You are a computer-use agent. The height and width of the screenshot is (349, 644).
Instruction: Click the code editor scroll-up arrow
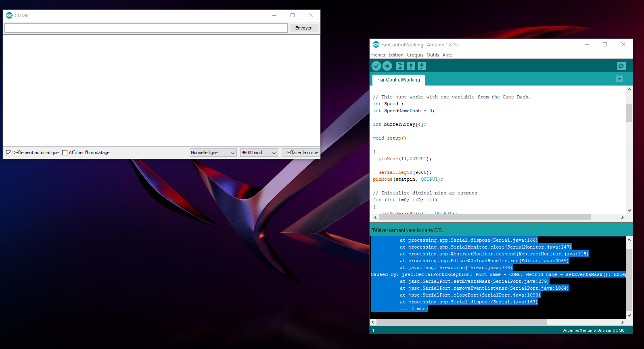pos(629,89)
